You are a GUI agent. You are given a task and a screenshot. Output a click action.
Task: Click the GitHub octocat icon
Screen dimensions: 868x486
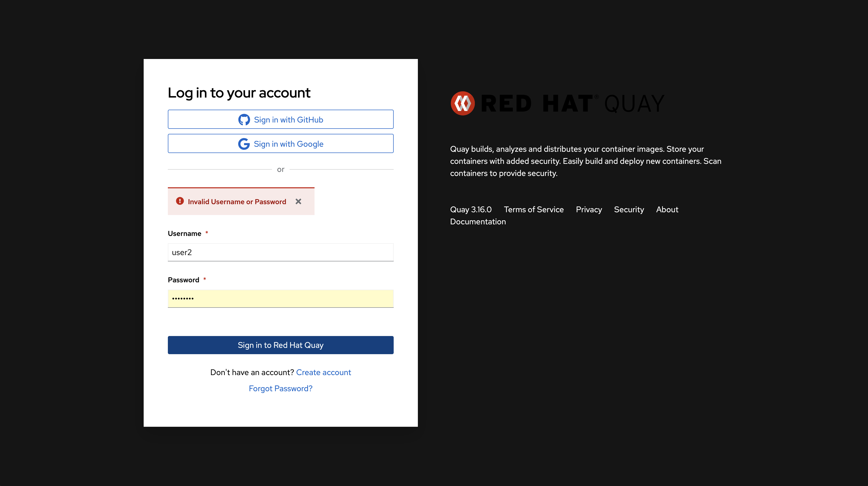(x=244, y=120)
